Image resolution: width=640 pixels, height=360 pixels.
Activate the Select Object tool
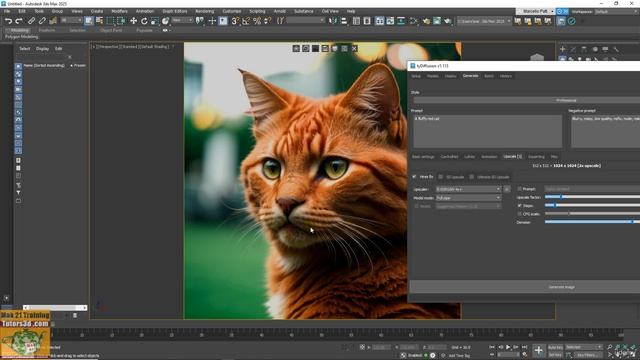pyautogui.click(x=89, y=21)
